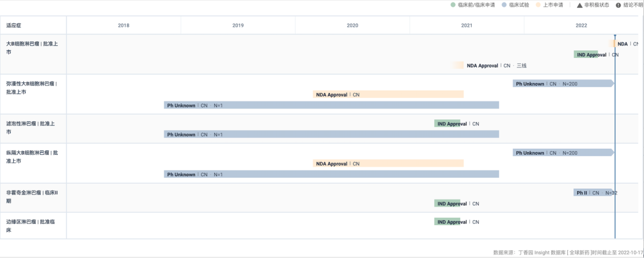
Task: Select IND Approval bar in the 边缘区淋巴瘤 row
Action: pos(447,222)
